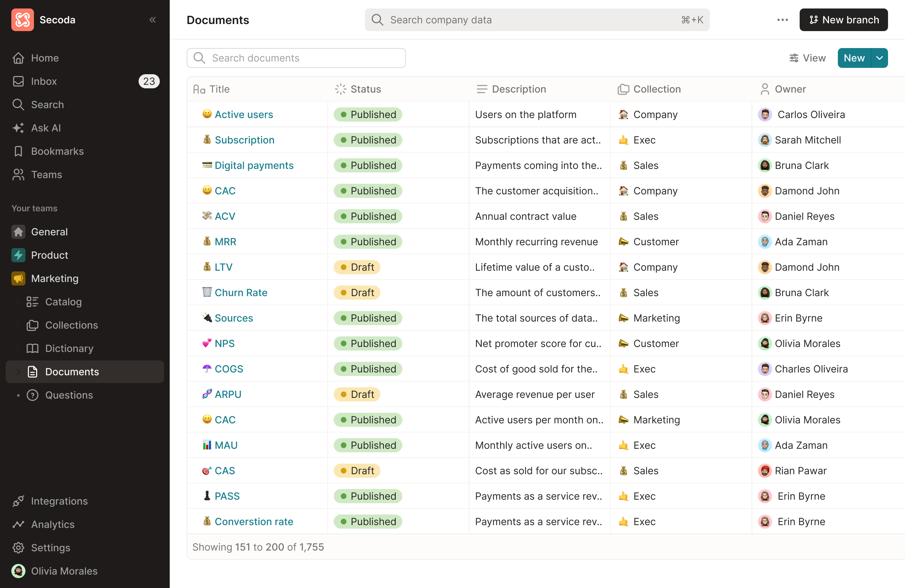Open the Converstion rate document
Viewport: 905px width, 588px height.
pyautogui.click(x=254, y=522)
